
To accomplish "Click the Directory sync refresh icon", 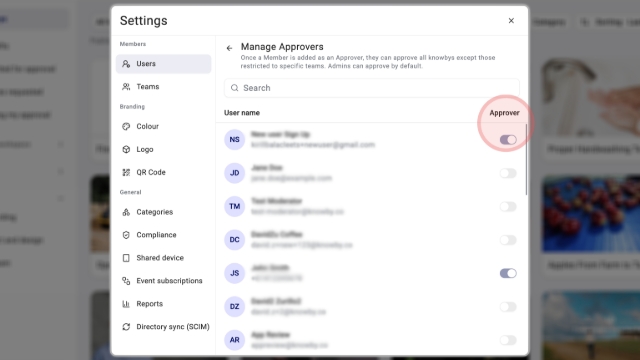I will [126, 327].
